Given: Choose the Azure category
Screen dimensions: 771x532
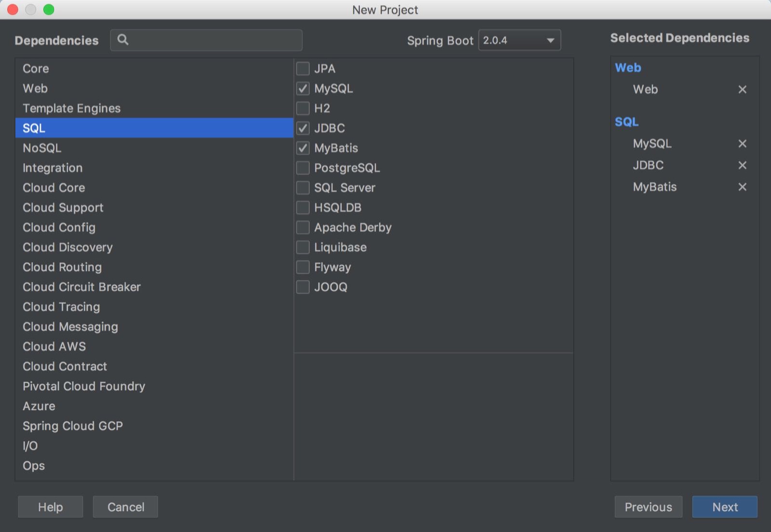Looking at the screenshot, I should tap(154, 406).
